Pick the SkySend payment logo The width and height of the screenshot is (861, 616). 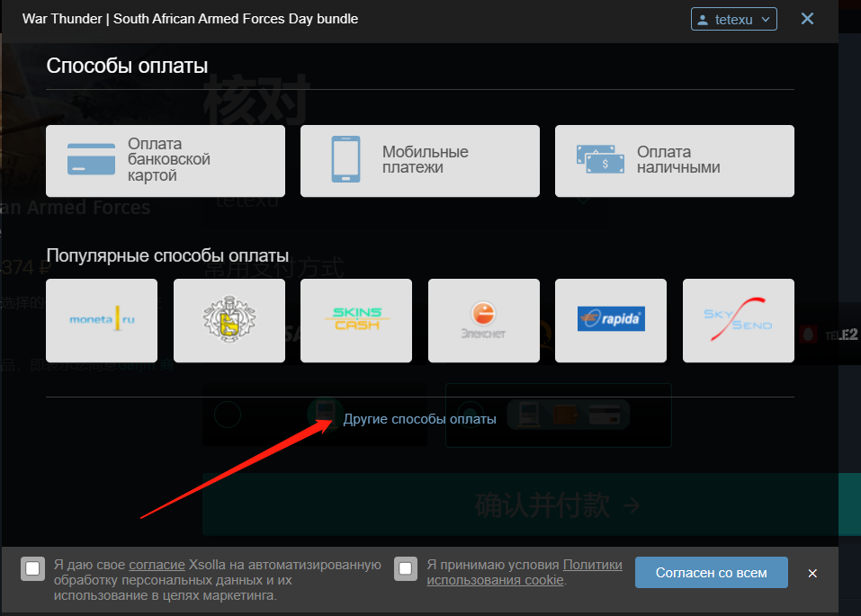tap(739, 321)
